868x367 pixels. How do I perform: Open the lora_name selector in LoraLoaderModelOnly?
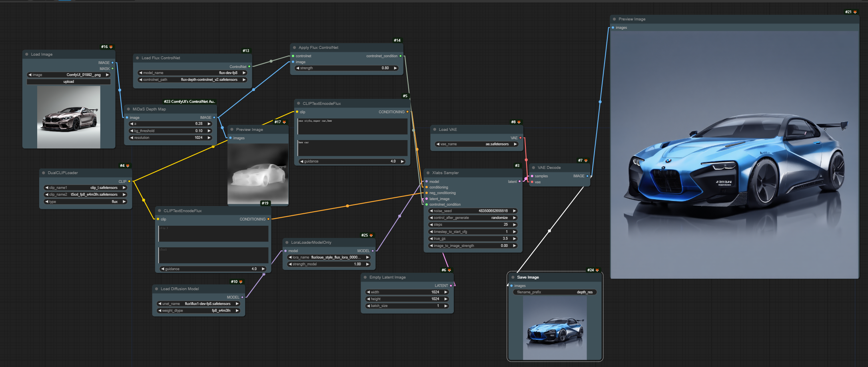click(x=329, y=257)
